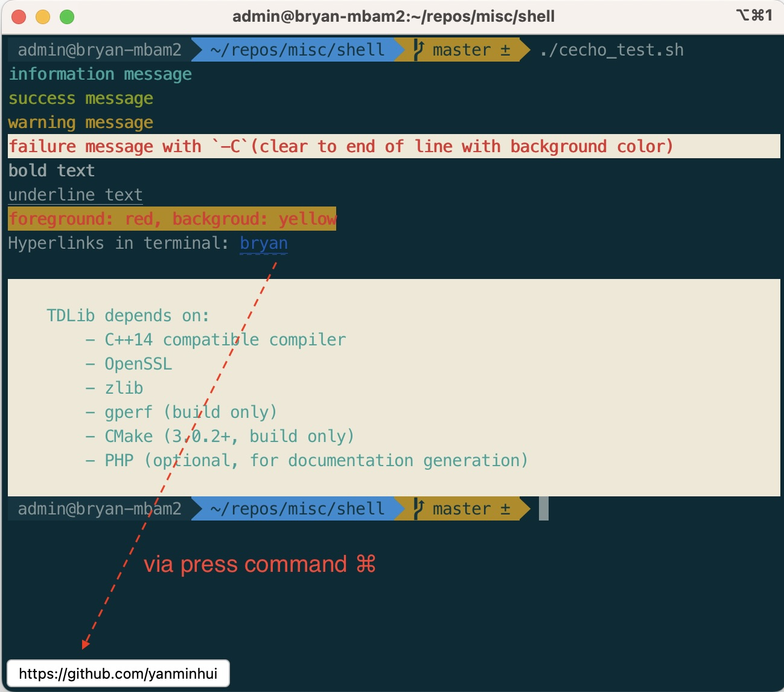Click ~/repos/misc/shell path segment in first prompt
This screenshot has width=784, height=692.
point(298,50)
